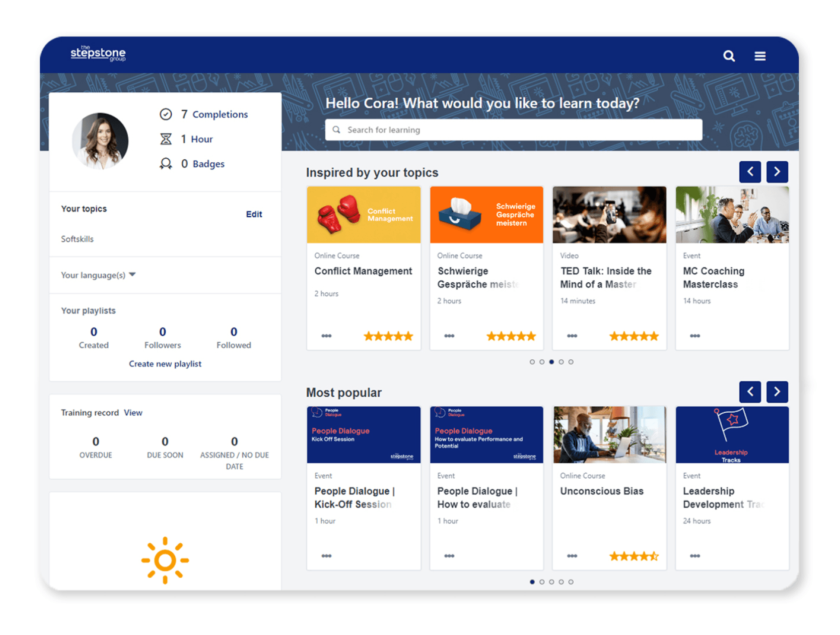The height and width of the screenshot is (635, 840).
Task: Select second carousel dot under Most popular
Action: [542, 582]
